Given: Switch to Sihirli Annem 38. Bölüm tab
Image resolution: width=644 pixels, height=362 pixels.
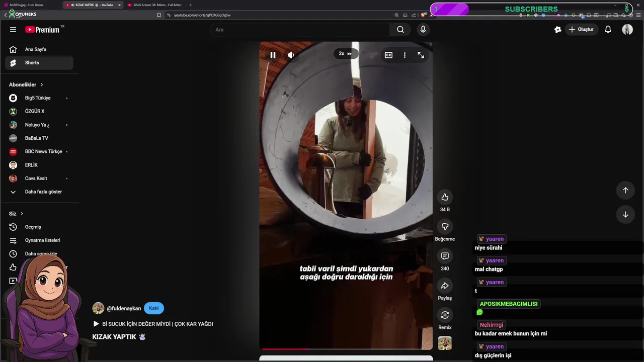Looking at the screenshot, I should (x=154, y=5).
